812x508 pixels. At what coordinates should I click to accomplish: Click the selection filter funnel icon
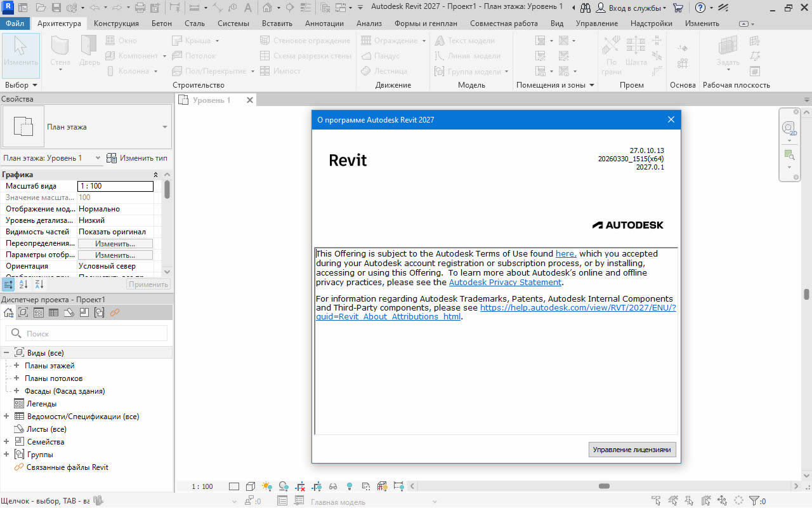754,501
